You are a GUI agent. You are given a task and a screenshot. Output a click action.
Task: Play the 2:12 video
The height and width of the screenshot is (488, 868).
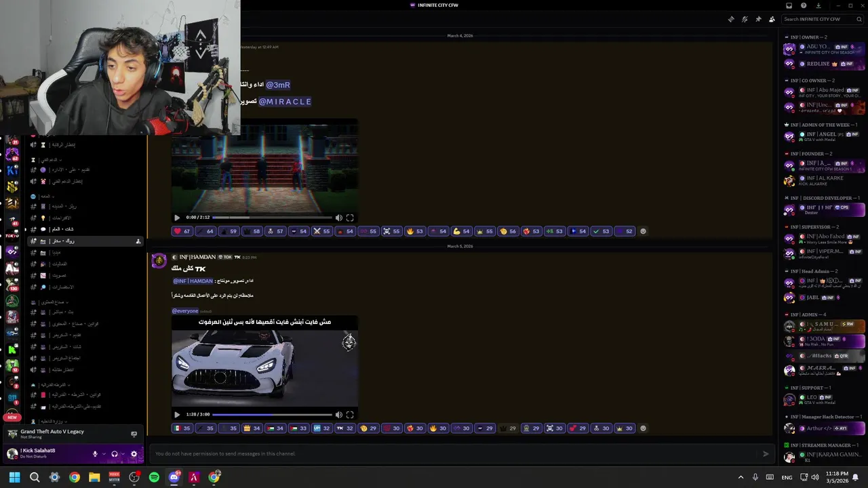point(177,218)
